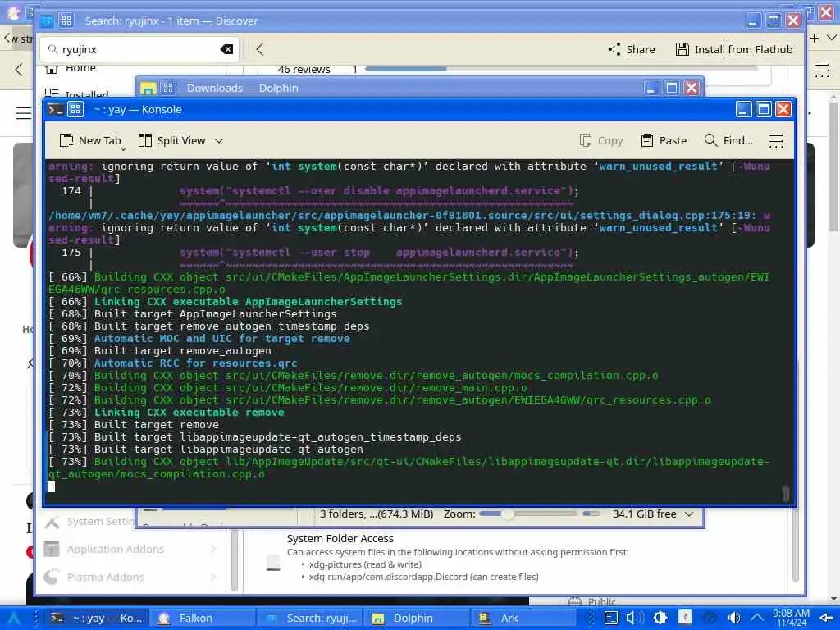Click the 1-star reviews progress bar
Viewport: 840px width, 630px height.
561,69
